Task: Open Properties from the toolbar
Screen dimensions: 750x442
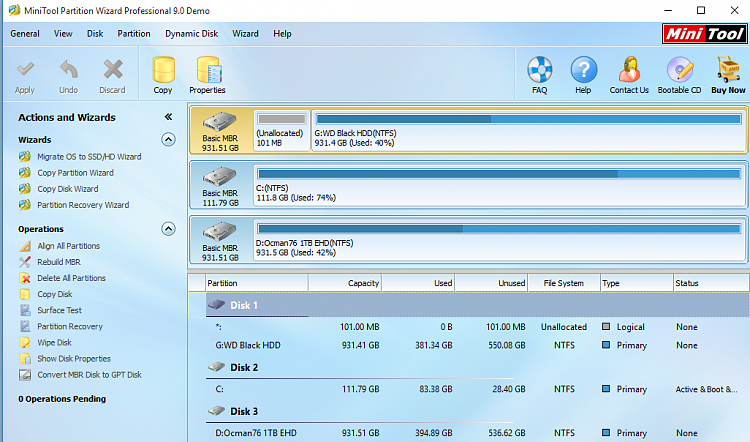Action: tap(208, 76)
